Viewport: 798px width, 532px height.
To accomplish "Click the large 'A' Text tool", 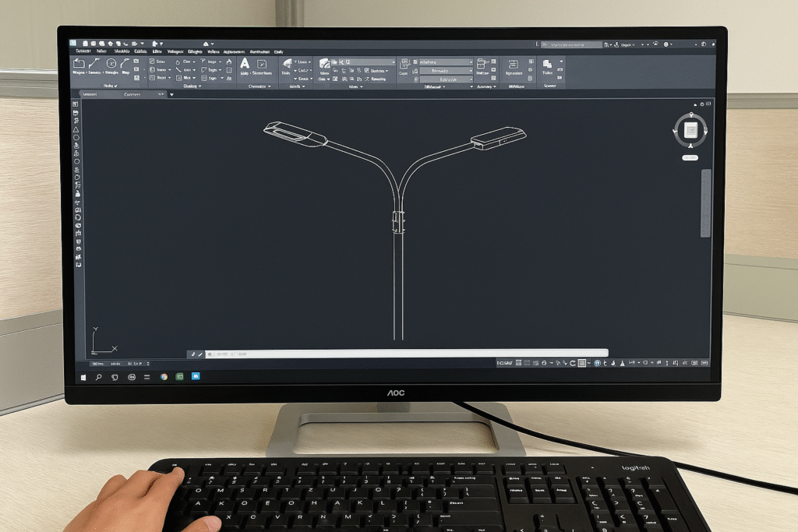I will (245, 64).
